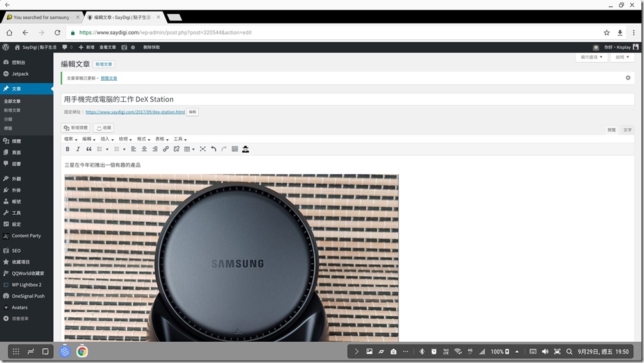Viewport: 644px width, 363px height.
Task: Open OneSignal Push in the sidebar
Action: click(27, 296)
